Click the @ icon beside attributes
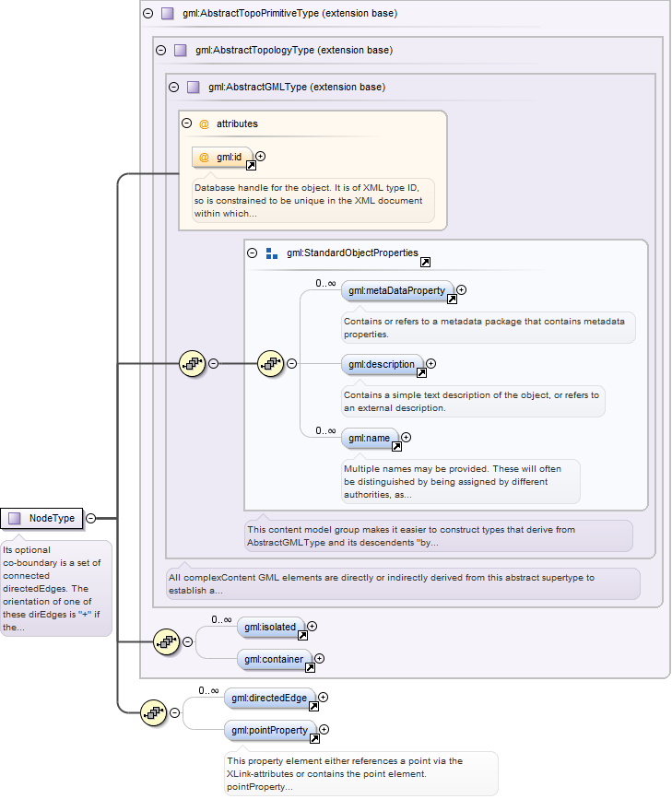This screenshot has height=799, width=672. click(x=204, y=124)
